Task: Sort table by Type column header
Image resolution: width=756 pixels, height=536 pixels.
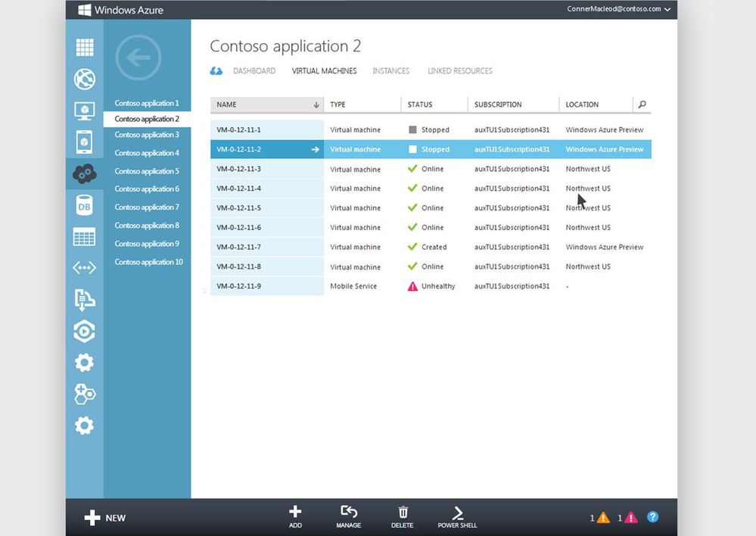Action: [x=362, y=104]
